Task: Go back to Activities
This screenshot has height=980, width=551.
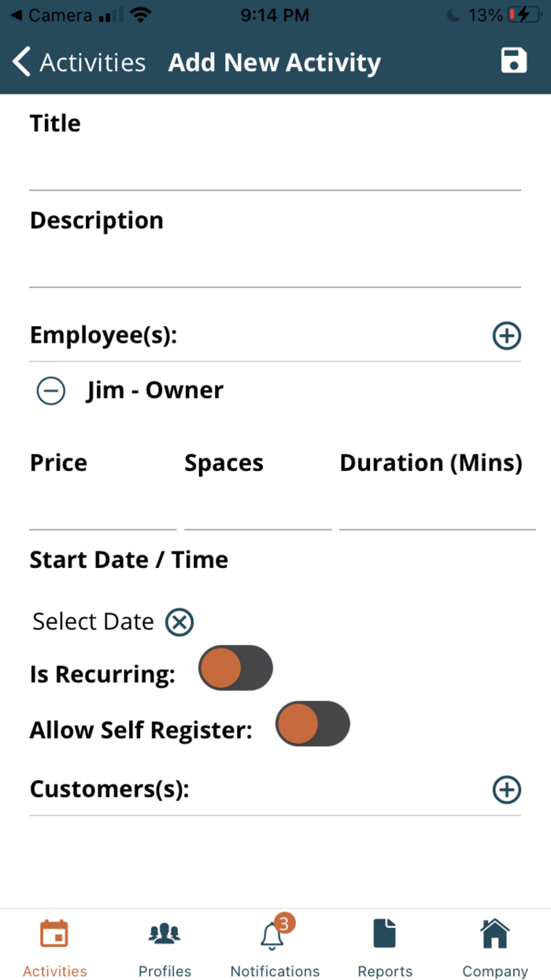Action: (80, 62)
